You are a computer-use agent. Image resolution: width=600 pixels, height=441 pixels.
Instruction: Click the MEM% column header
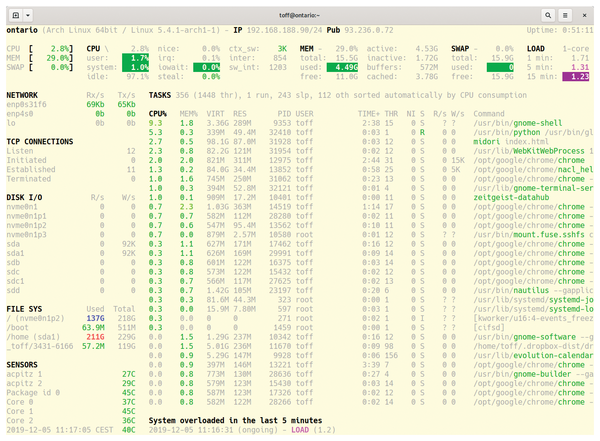pyautogui.click(x=189, y=114)
